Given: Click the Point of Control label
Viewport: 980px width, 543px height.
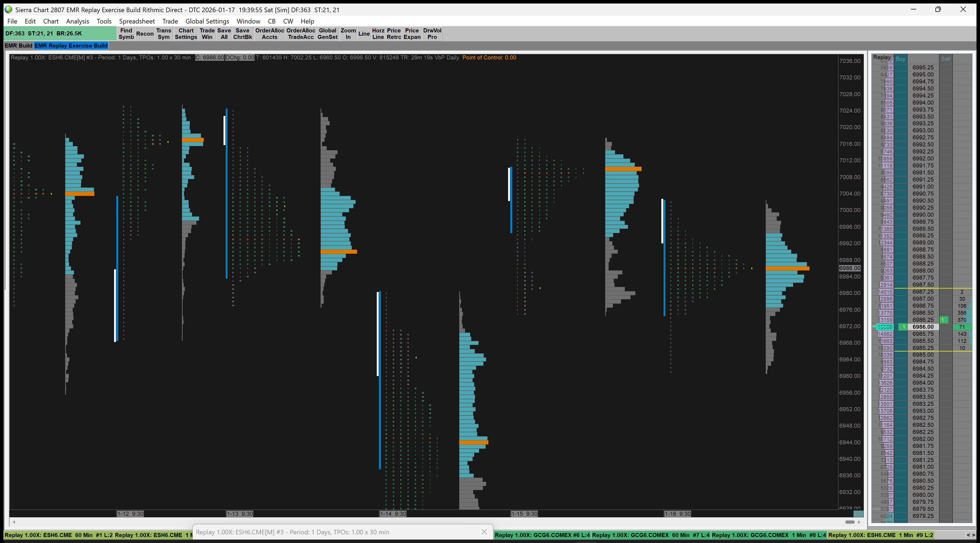Looking at the screenshot, I should (489, 58).
